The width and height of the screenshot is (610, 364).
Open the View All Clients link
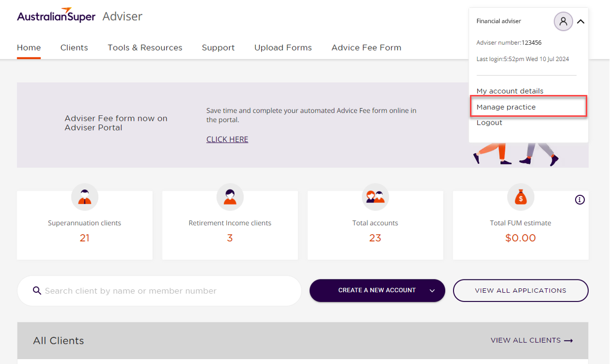coord(532,340)
